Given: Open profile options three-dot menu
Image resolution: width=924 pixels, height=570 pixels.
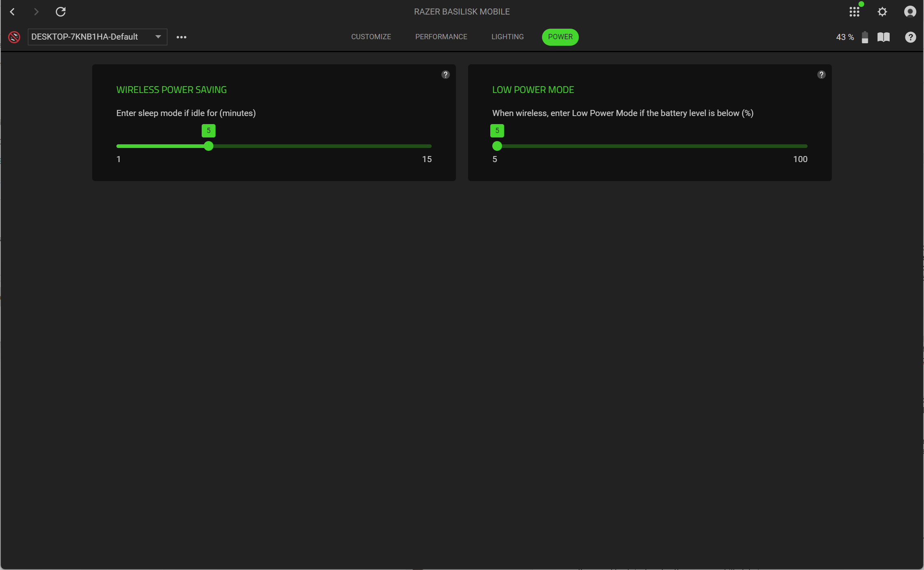Looking at the screenshot, I should 181,37.
